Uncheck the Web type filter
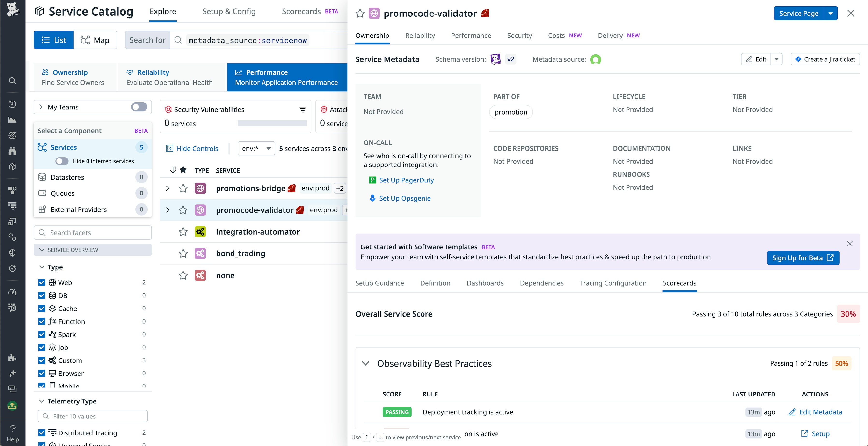This screenshot has width=868, height=446. pos(41,282)
